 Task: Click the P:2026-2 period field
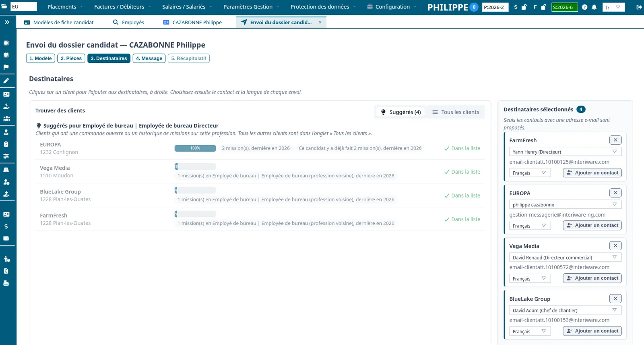[x=495, y=7]
